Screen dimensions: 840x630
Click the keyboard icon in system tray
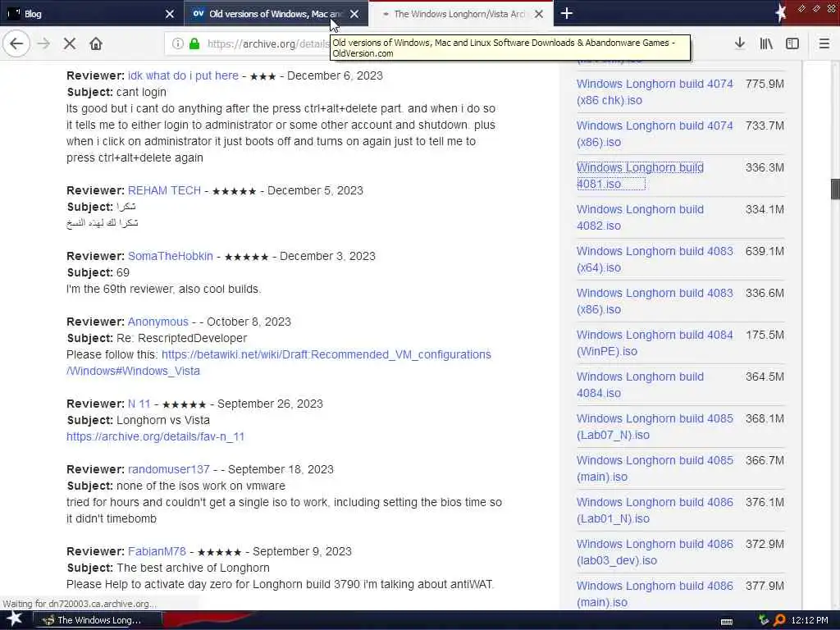click(727, 621)
